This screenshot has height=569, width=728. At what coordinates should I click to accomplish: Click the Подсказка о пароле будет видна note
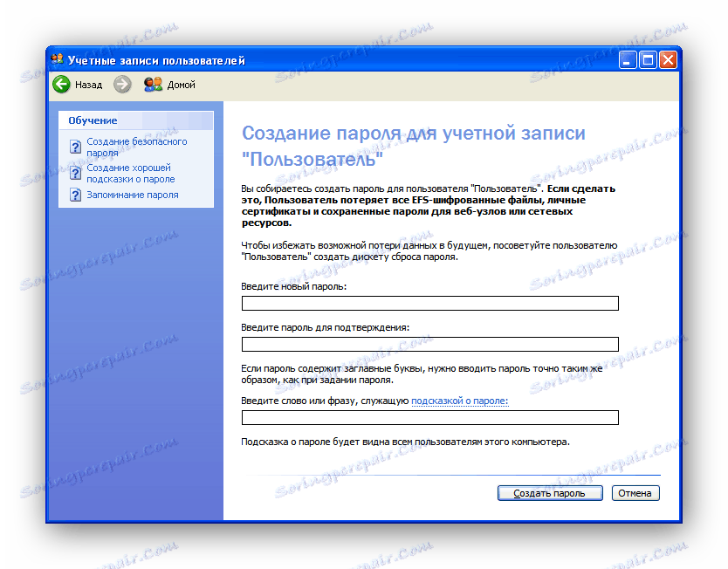coord(405,442)
